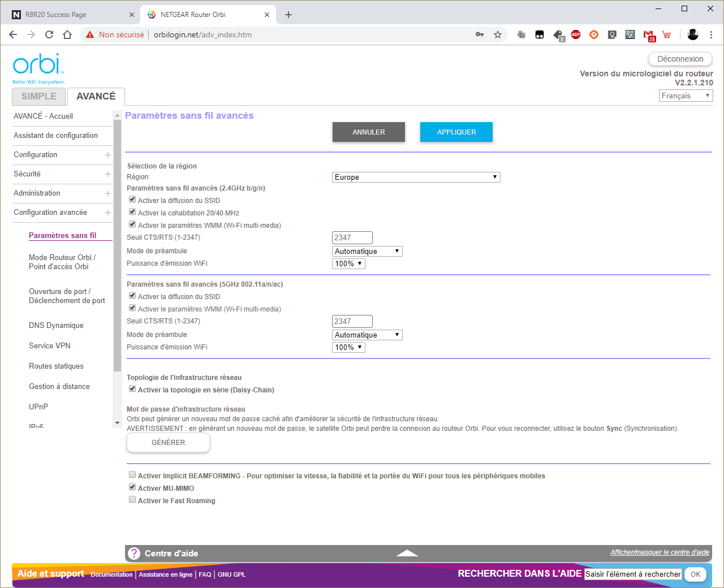Close the RBR20 Success Page tab

(x=132, y=15)
